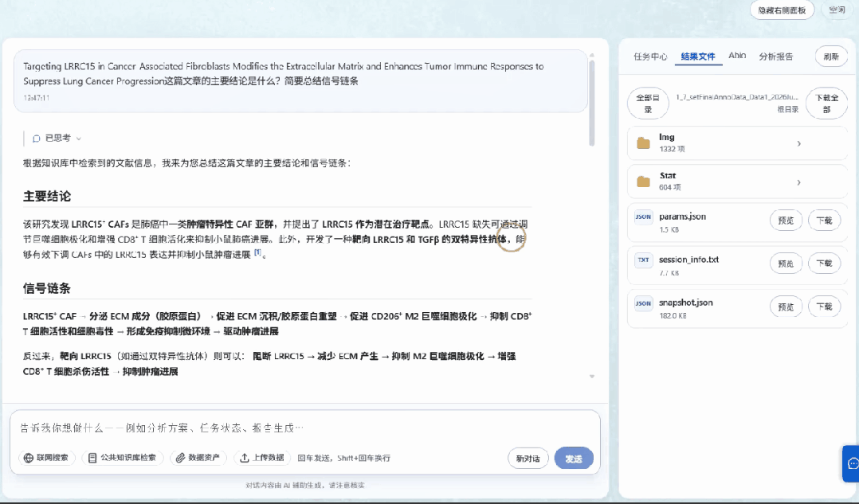Preview the params.json file
This screenshot has width=859, height=504.
click(786, 221)
